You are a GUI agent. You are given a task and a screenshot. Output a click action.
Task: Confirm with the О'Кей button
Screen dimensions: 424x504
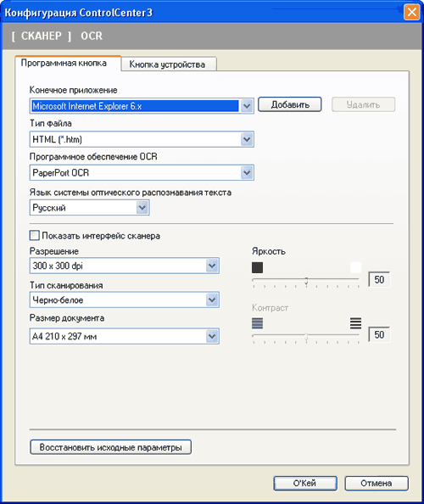coord(305,483)
